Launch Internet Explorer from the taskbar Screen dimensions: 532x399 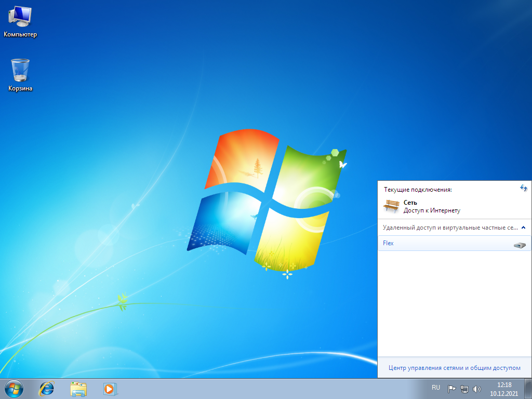(46, 389)
